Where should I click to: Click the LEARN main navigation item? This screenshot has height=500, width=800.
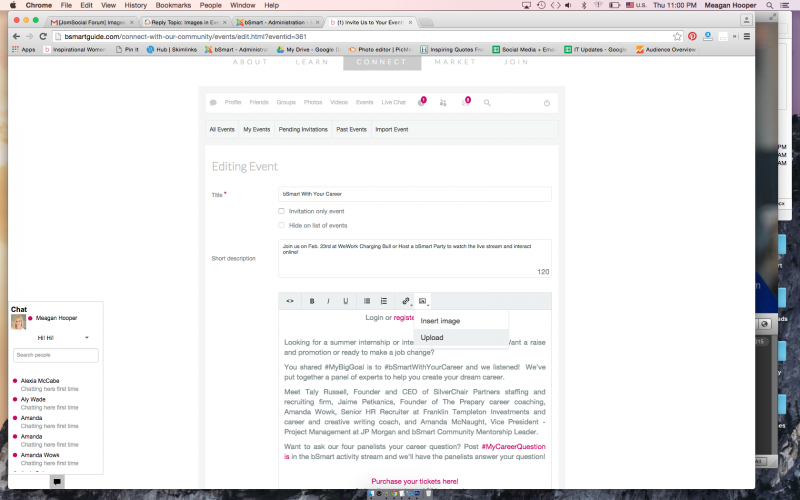[312, 62]
